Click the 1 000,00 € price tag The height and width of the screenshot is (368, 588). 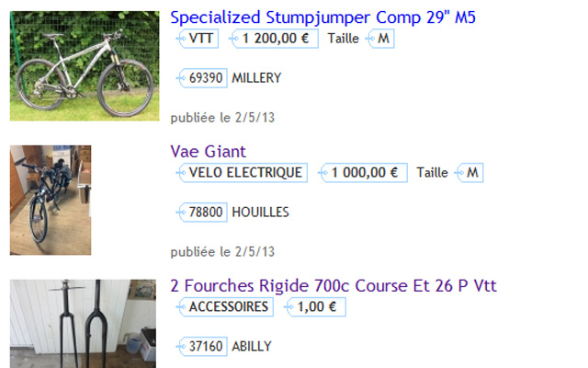click(x=364, y=173)
